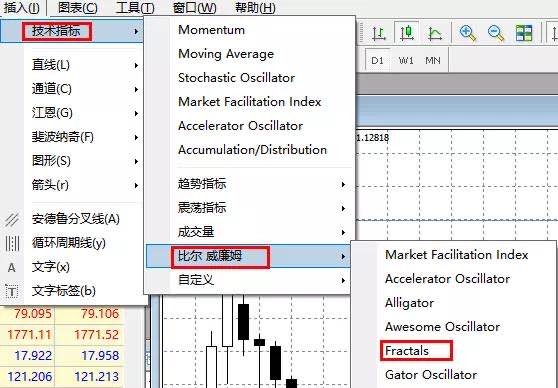Image resolution: width=558 pixels, height=388 pixels.
Task: Click the zoom out magnifier icon
Action: pos(496,33)
